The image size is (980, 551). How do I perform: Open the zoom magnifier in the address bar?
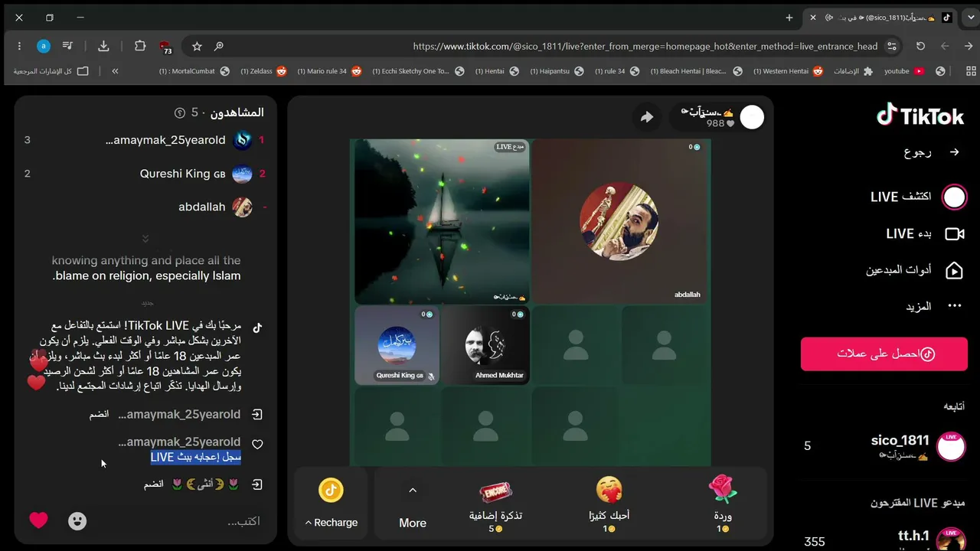[218, 46]
